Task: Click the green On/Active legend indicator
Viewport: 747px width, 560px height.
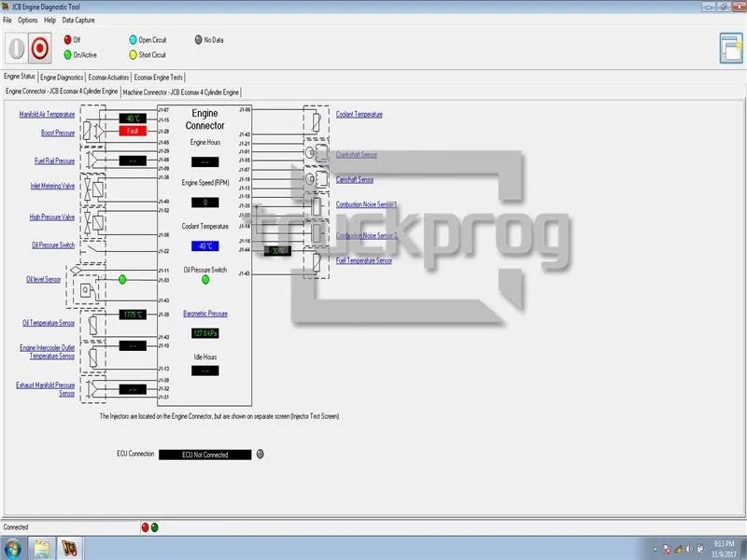Action: point(67,55)
